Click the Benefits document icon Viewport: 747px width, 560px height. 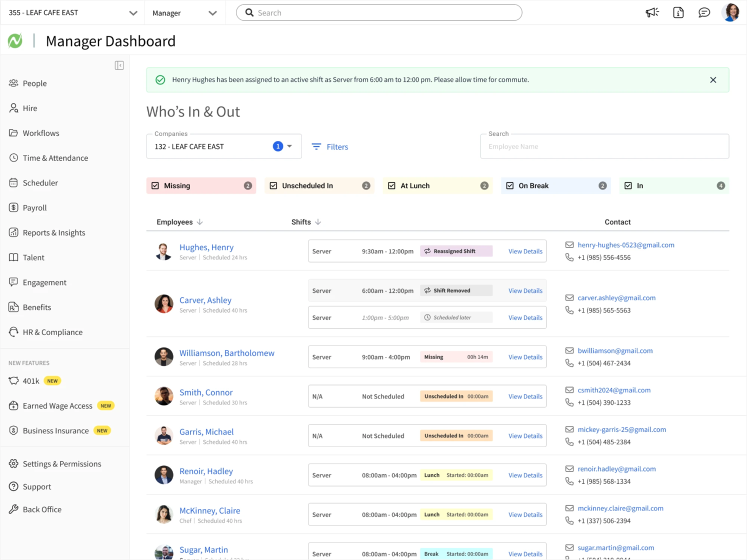click(x=13, y=307)
